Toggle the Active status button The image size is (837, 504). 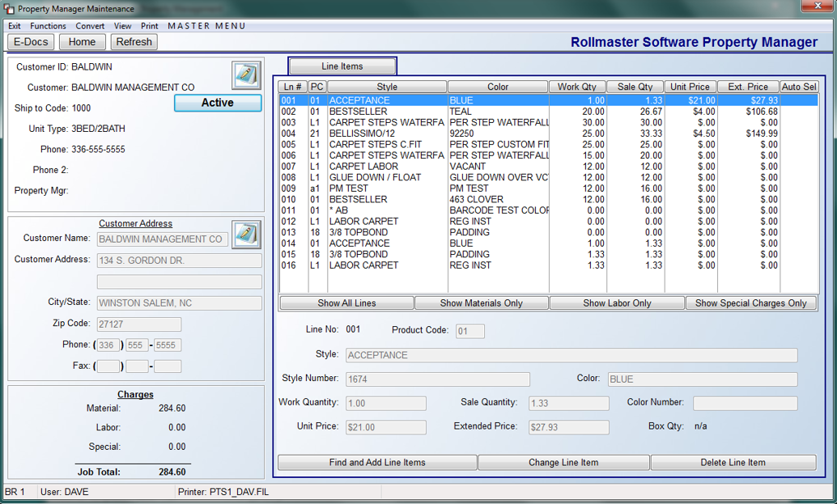click(x=218, y=103)
